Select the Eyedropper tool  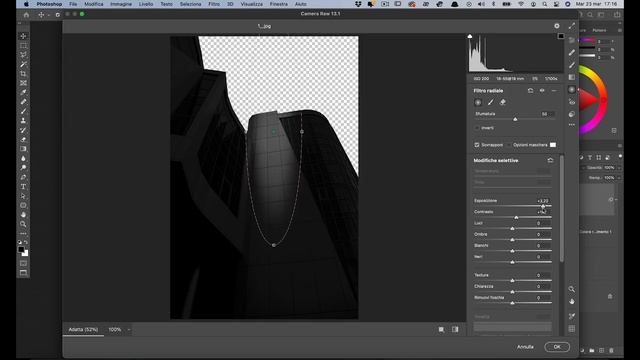click(x=23, y=93)
